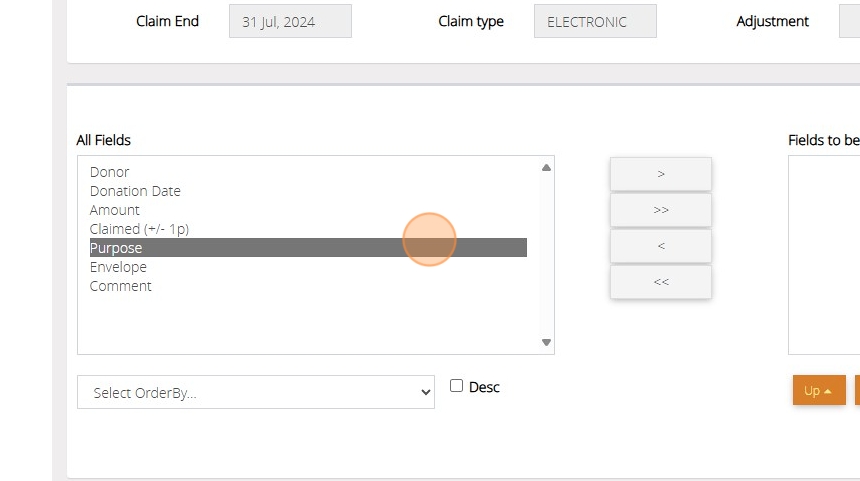Select Claimed (+/- 1p) list item
860x481 pixels.
click(139, 229)
